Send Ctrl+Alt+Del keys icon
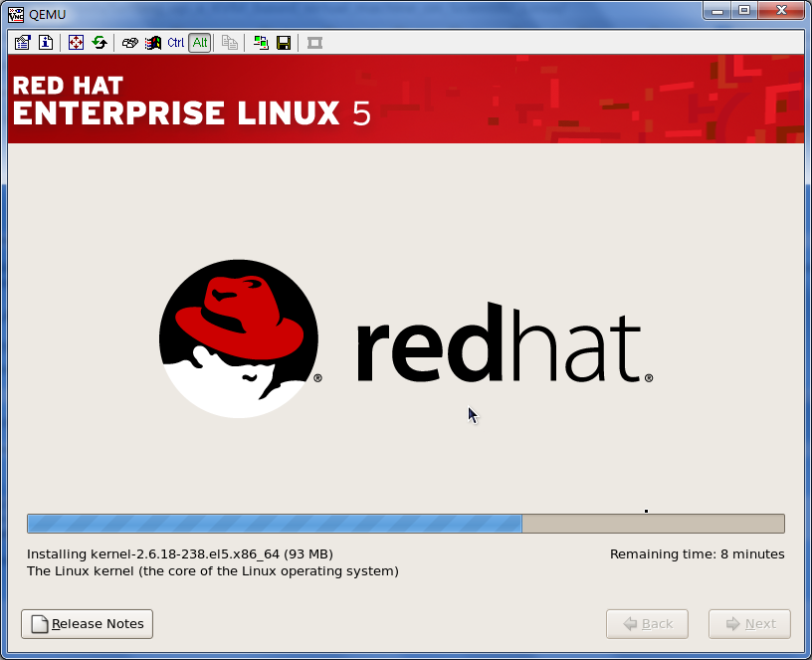The height and width of the screenshot is (660, 812). coord(129,43)
